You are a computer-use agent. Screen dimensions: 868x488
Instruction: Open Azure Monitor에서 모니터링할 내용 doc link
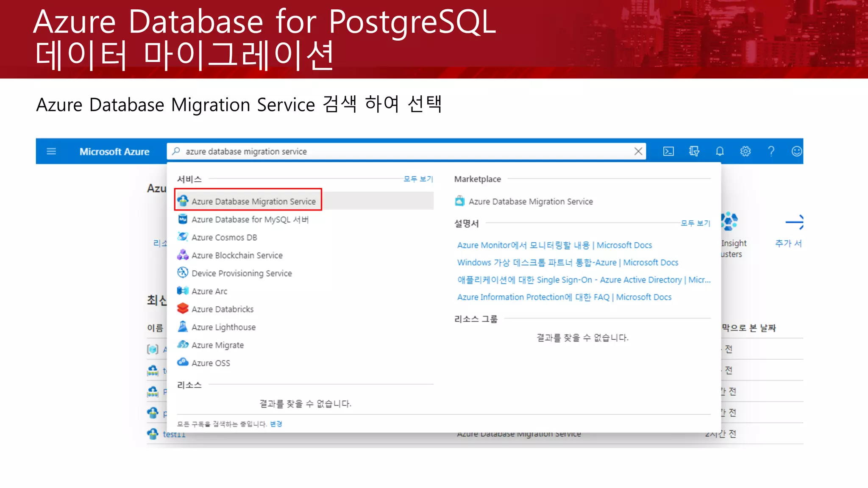point(554,245)
